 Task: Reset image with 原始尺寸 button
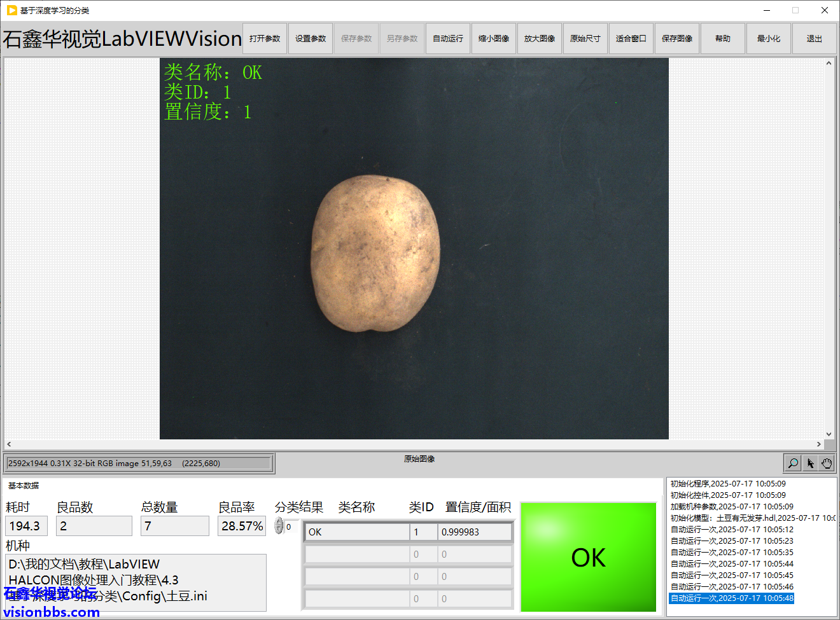tap(585, 39)
